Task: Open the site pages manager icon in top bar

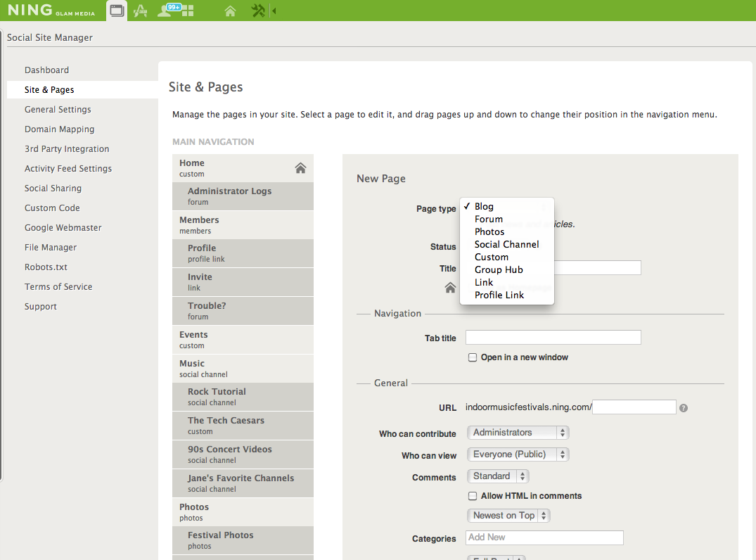Action: 117,10
